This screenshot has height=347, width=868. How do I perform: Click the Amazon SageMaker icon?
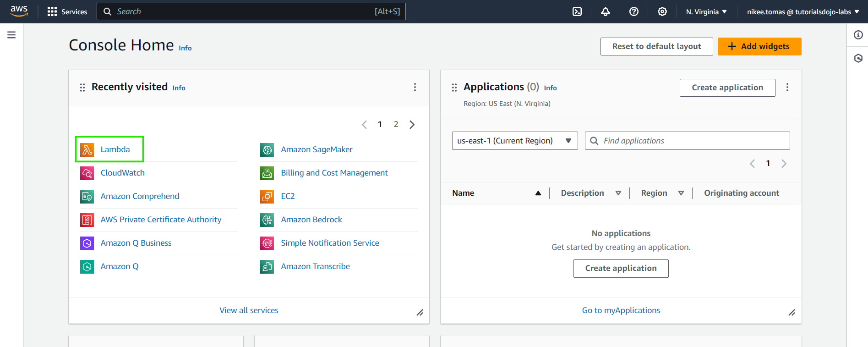click(x=267, y=149)
